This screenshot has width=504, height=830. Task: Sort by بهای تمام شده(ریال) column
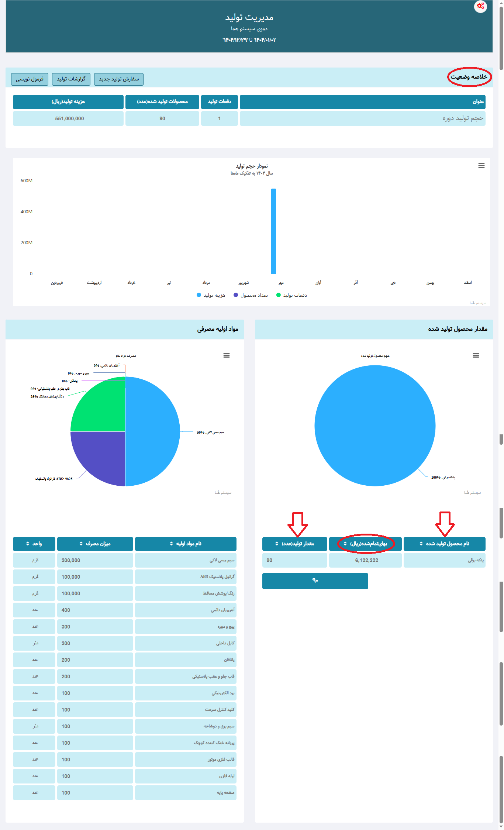tap(365, 544)
